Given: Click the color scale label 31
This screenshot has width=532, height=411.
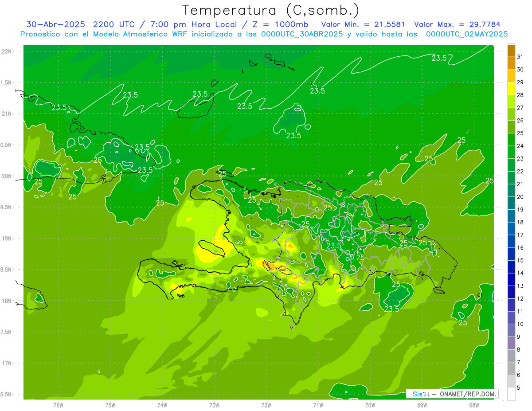Looking at the screenshot, I should (x=520, y=57).
